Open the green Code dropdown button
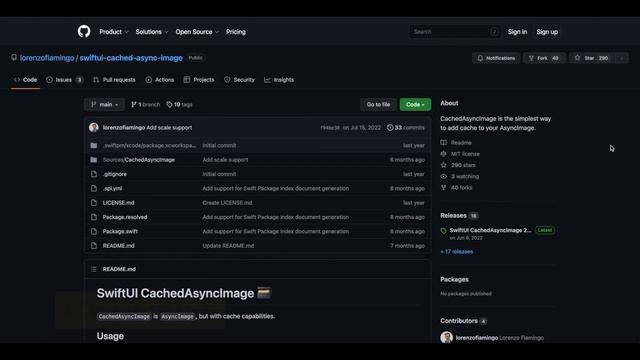Screen dimensions: 640x360 pyautogui.click(x=415, y=104)
